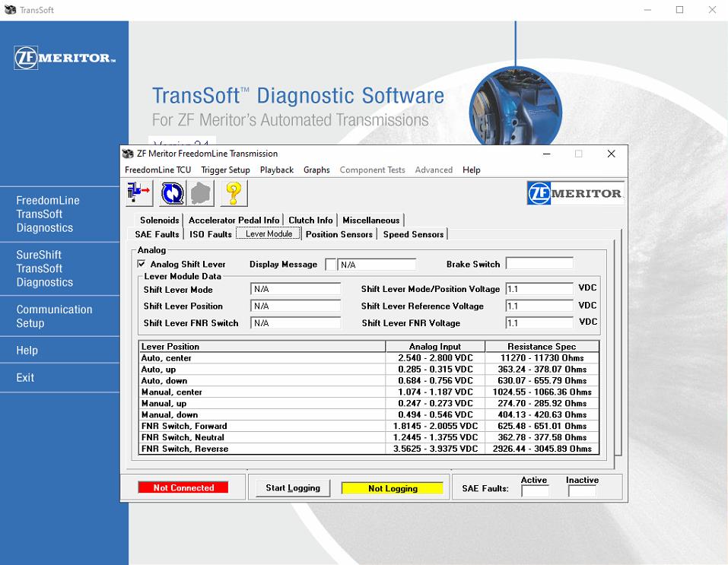
Task: Open the Playback menu
Action: click(x=276, y=170)
